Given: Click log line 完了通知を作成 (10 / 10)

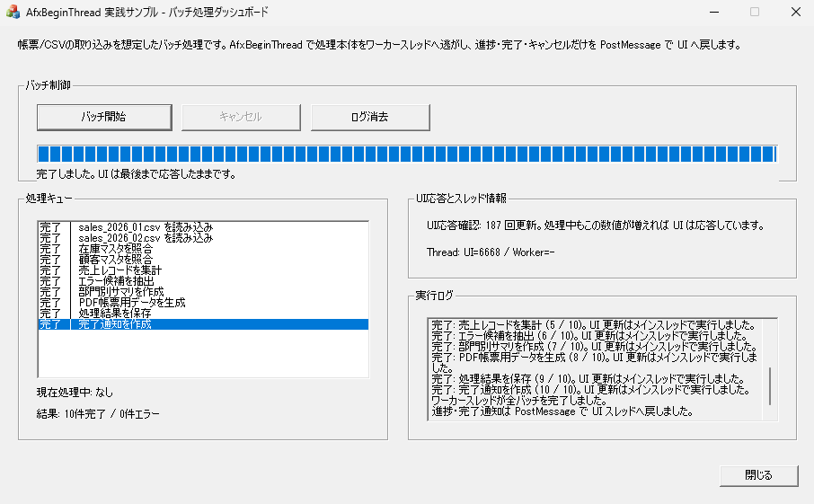Looking at the screenshot, I should (x=590, y=390).
